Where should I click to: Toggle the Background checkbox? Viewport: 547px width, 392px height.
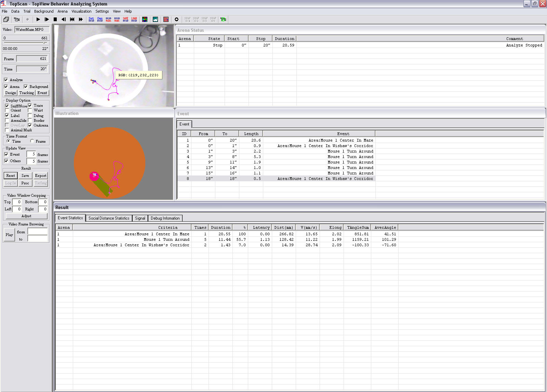[x=26, y=87]
